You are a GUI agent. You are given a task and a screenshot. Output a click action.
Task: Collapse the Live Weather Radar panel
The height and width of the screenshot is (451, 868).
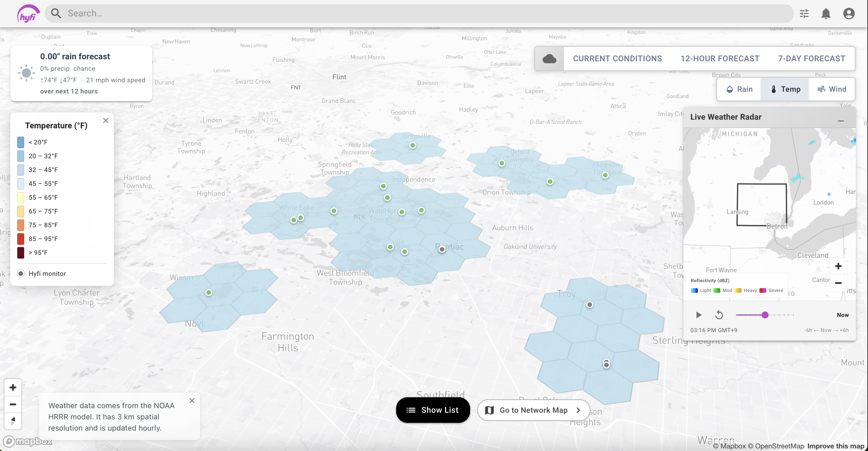click(841, 121)
